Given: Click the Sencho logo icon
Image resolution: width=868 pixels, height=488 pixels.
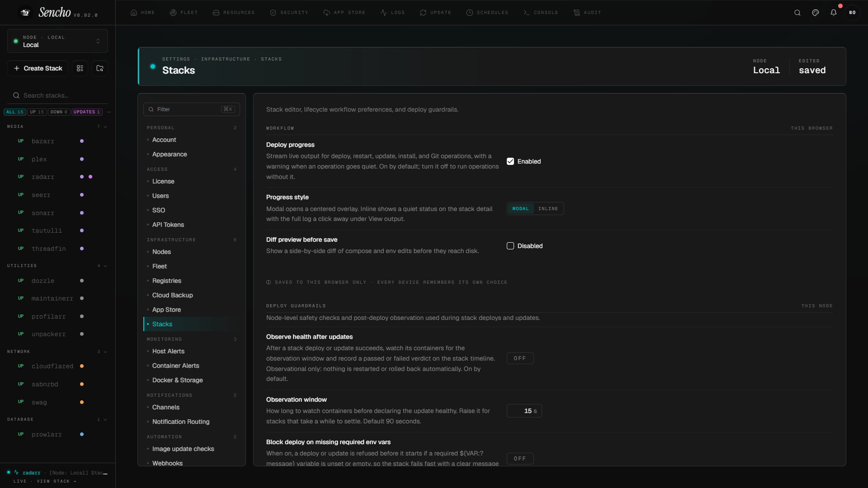Looking at the screenshot, I should tap(25, 13).
